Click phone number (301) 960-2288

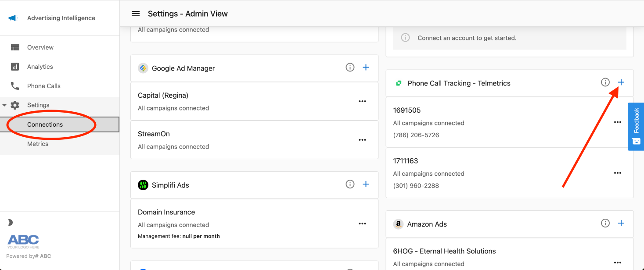[416, 185]
